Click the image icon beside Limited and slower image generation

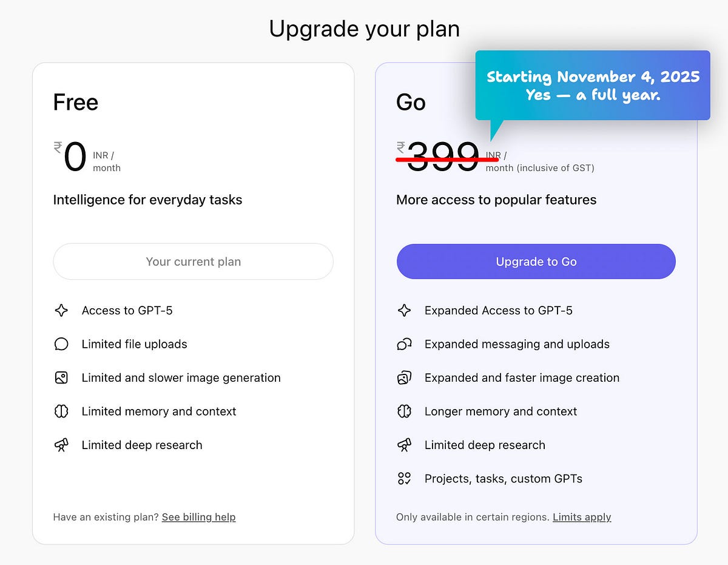(x=61, y=378)
